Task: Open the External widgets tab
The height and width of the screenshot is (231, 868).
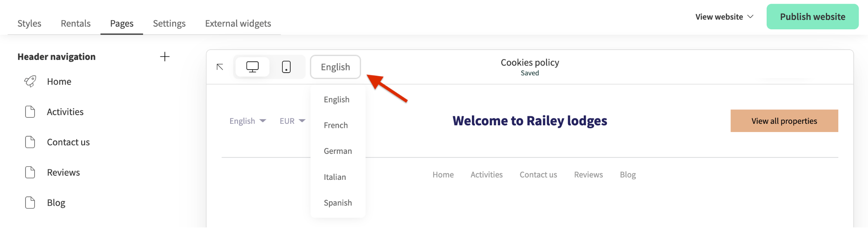Action: (x=238, y=23)
